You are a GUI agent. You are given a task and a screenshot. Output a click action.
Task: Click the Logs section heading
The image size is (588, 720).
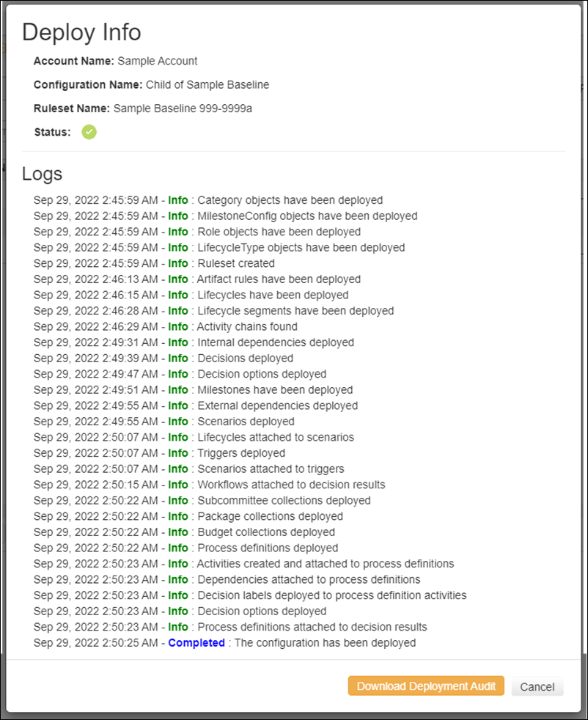click(x=43, y=174)
